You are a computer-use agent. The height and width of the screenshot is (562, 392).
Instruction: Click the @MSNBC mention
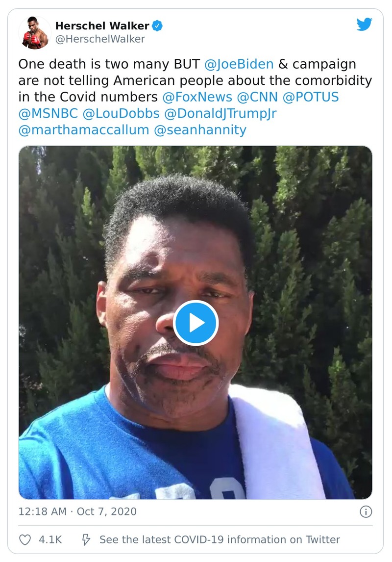(x=48, y=113)
